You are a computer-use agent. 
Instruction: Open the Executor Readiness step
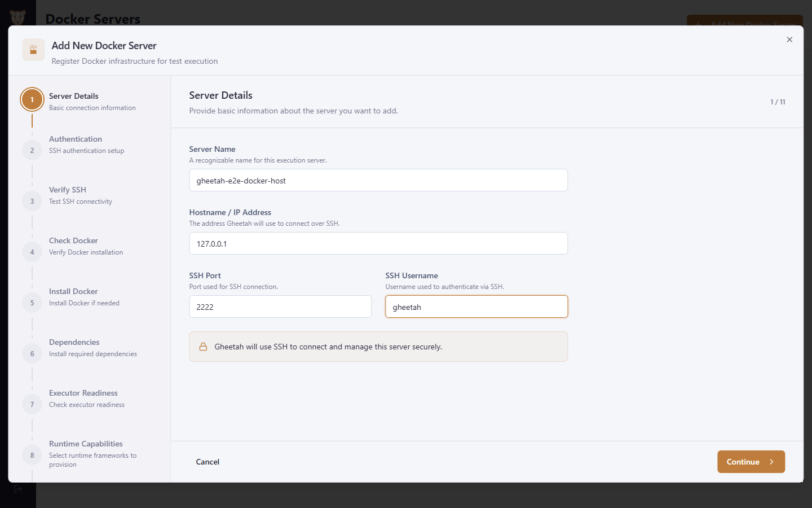click(83, 393)
